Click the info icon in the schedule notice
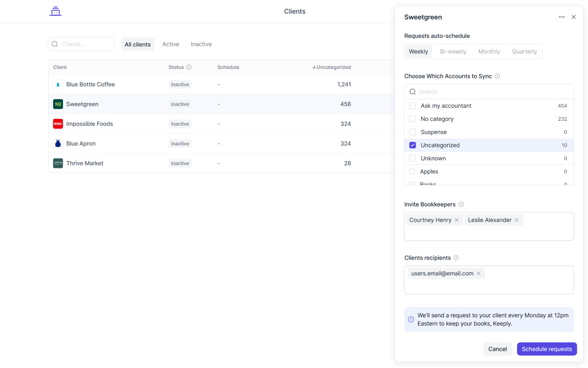Viewport: 588px width, 368px height. click(x=411, y=319)
